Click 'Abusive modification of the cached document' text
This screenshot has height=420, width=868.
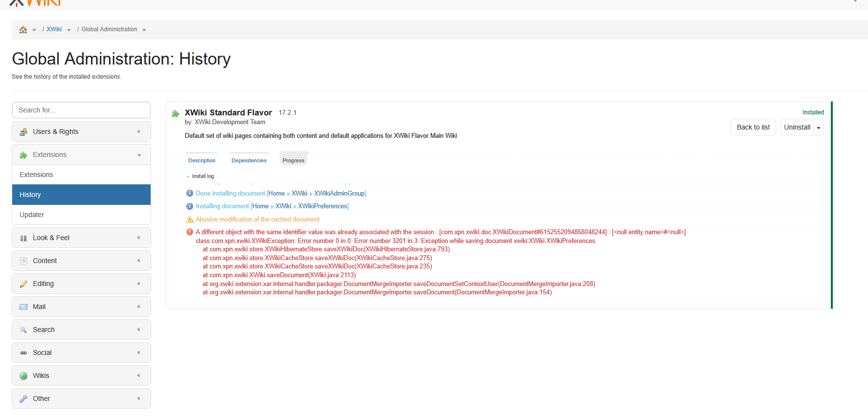(x=258, y=220)
